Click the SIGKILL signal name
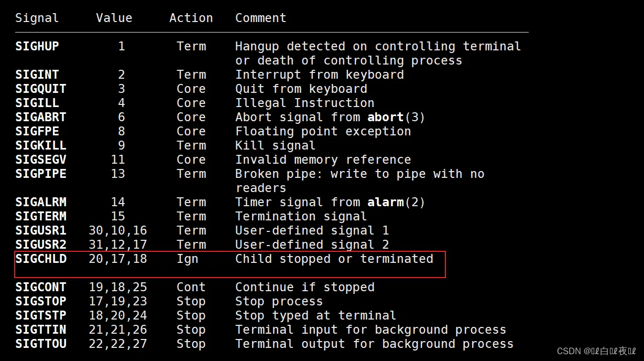This screenshot has height=361, width=644. click(41, 145)
